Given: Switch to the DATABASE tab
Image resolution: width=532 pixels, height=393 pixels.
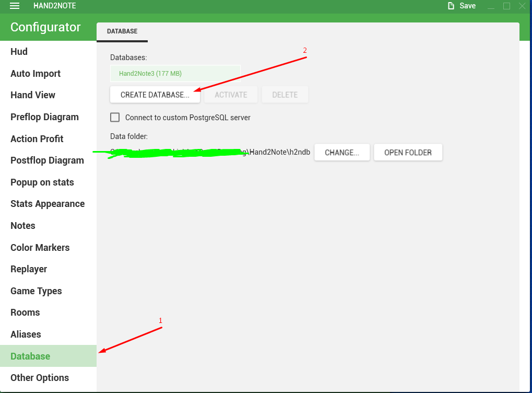Looking at the screenshot, I should 122,31.
